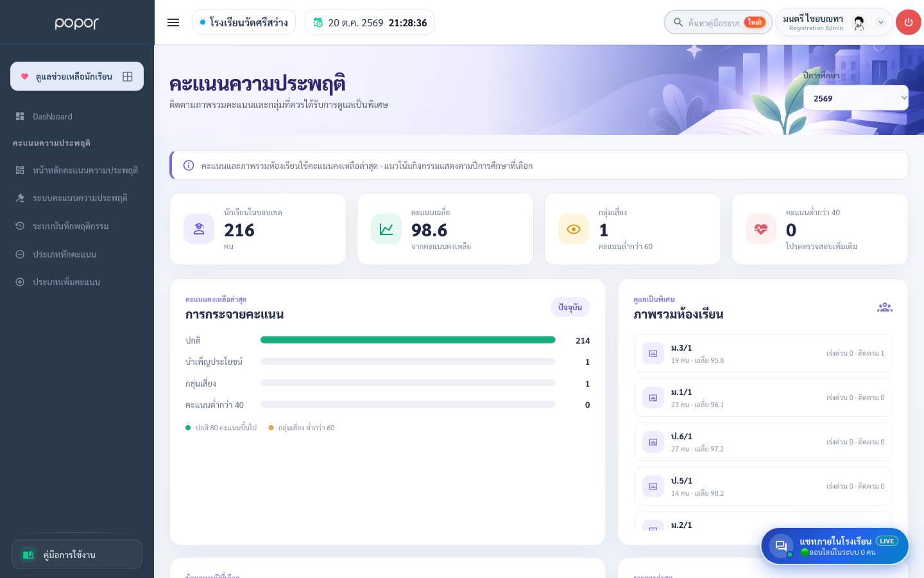Open the ม.1/1 classroom row
The image size is (924, 578).
pos(763,398)
